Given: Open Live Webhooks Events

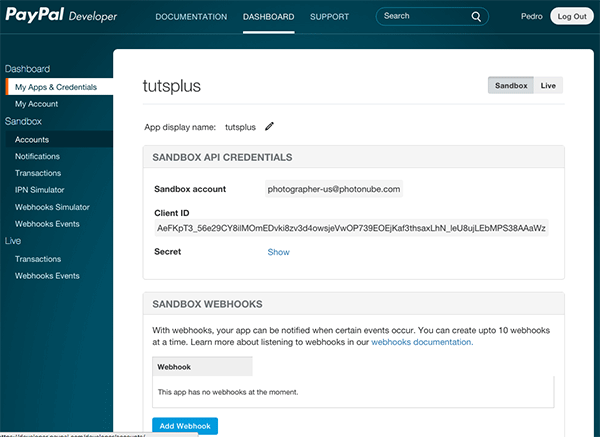Looking at the screenshot, I should coord(47,276).
